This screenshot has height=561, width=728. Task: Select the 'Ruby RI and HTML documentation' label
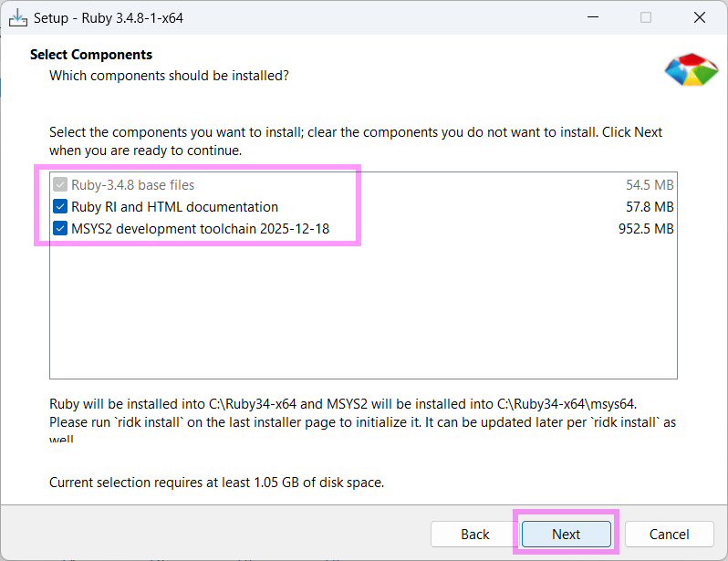pos(174,207)
